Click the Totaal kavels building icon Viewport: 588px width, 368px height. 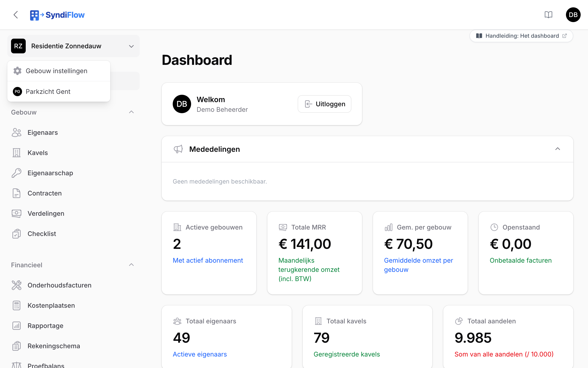point(318,321)
